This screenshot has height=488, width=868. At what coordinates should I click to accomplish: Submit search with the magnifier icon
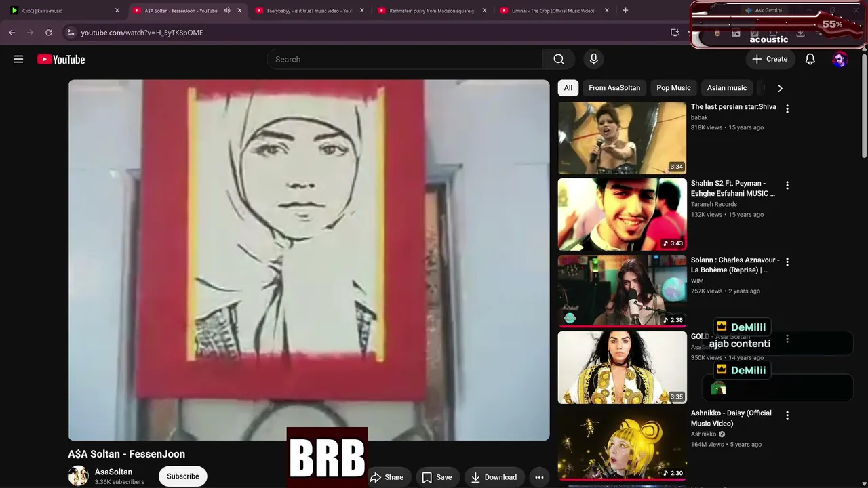click(x=559, y=59)
